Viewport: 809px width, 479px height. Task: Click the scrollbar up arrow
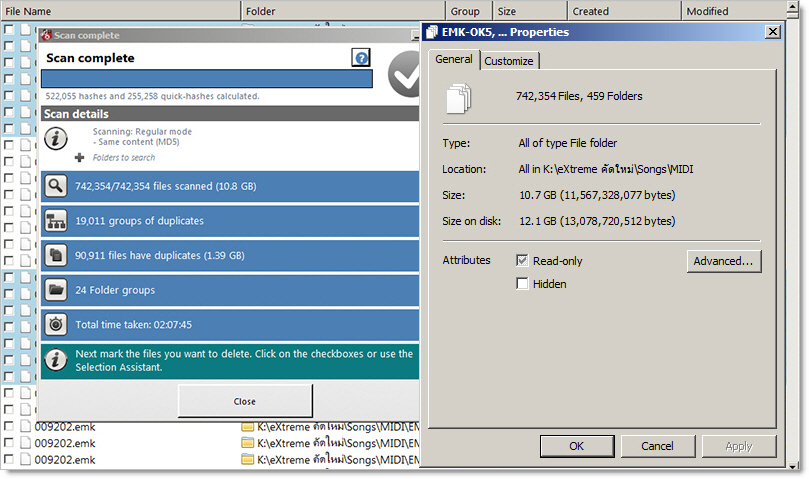[793, 7]
